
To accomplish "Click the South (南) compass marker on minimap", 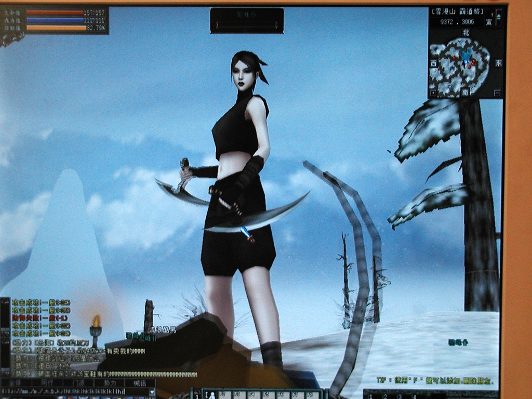I will click(465, 92).
